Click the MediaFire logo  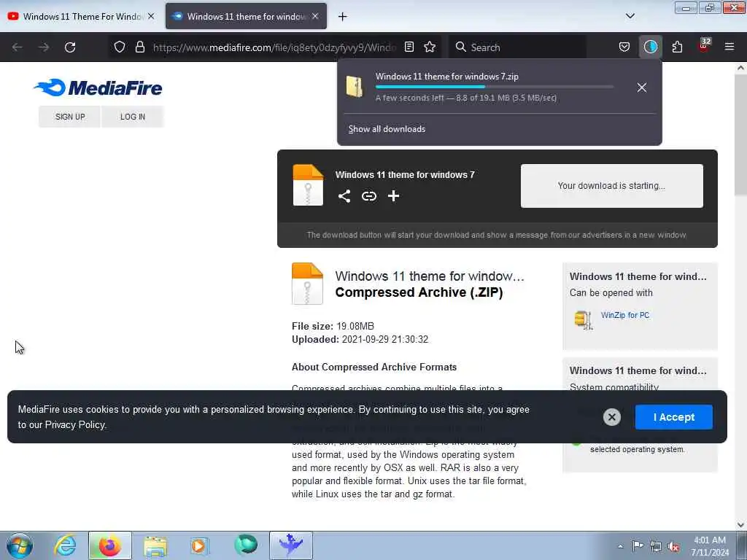tap(98, 87)
